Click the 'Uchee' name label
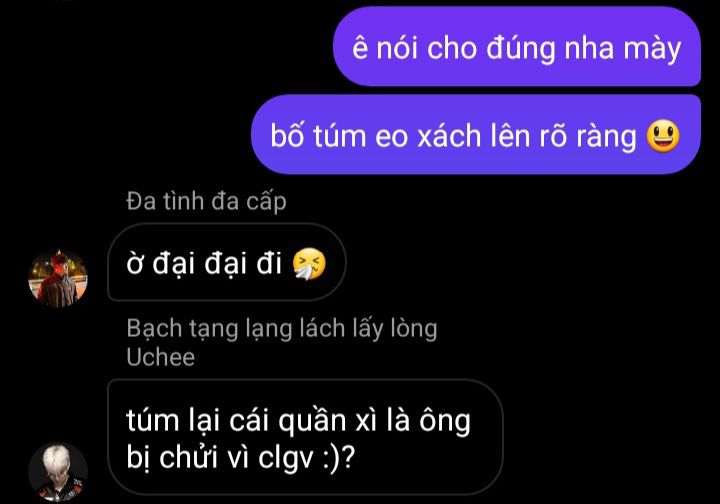720x504 pixels. point(160,357)
